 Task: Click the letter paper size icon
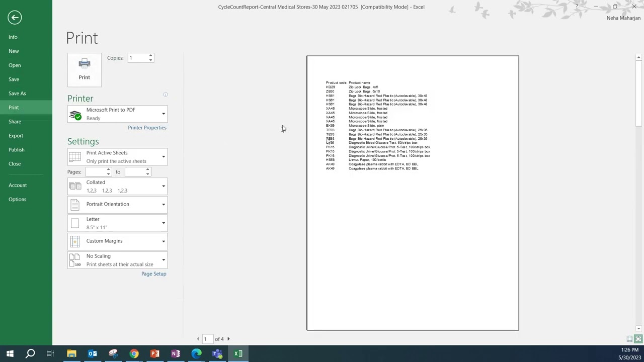point(75,223)
